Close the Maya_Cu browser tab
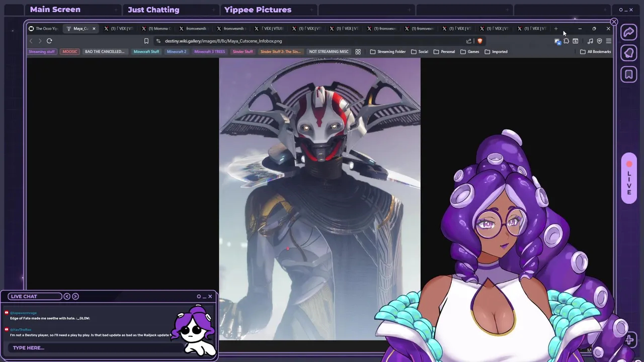This screenshot has width=644, height=362. coord(94,29)
